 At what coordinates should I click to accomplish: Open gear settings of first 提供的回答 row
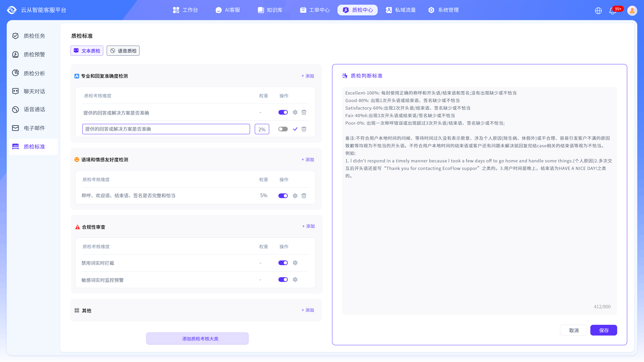pos(295,112)
